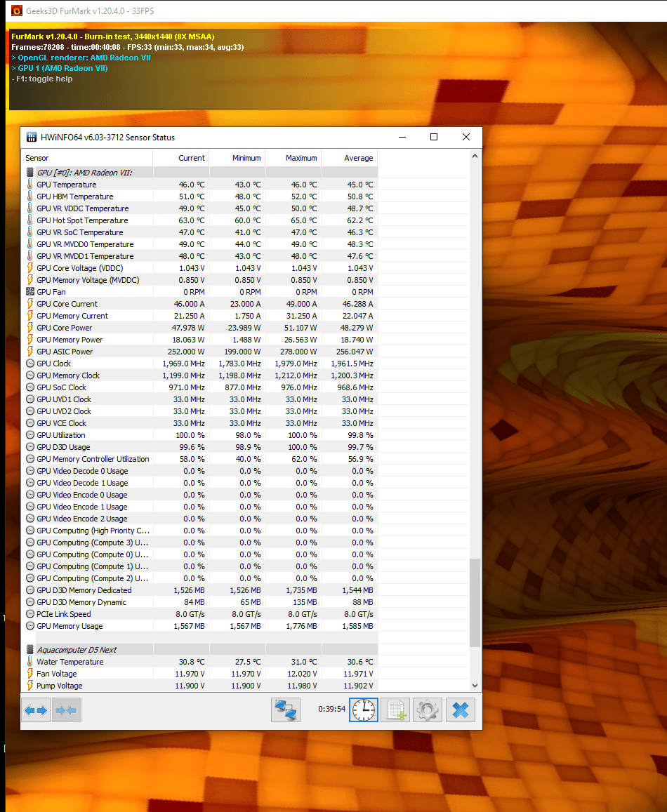The image size is (667, 812).
Task: Select the GPU VR MVDD0 Temperature row
Action: (x=199, y=244)
